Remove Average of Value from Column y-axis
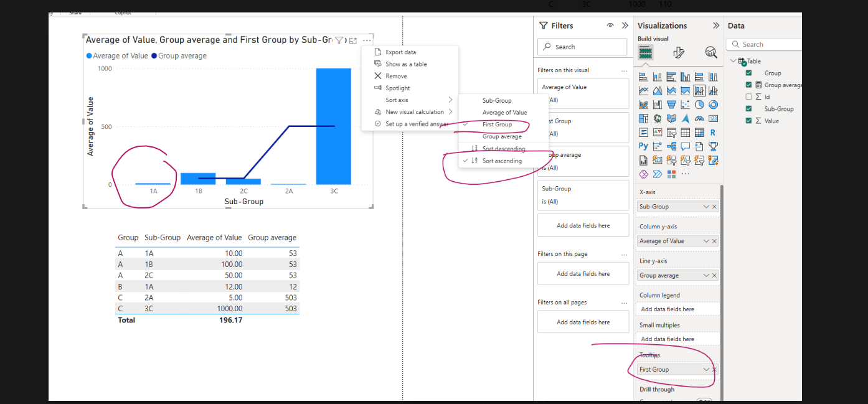Screen dimensions: 868x404 pos(714,241)
